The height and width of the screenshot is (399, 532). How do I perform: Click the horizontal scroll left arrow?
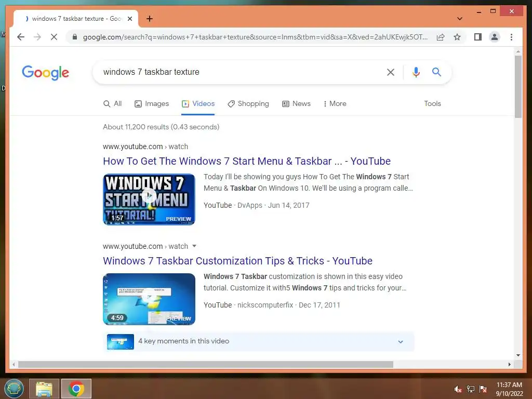point(13,364)
